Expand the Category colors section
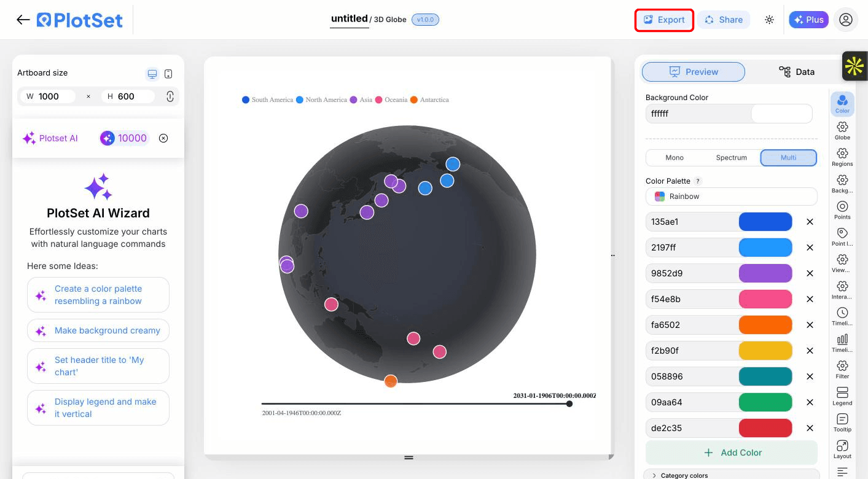The height and width of the screenshot is (479, 868). [731, 475]
